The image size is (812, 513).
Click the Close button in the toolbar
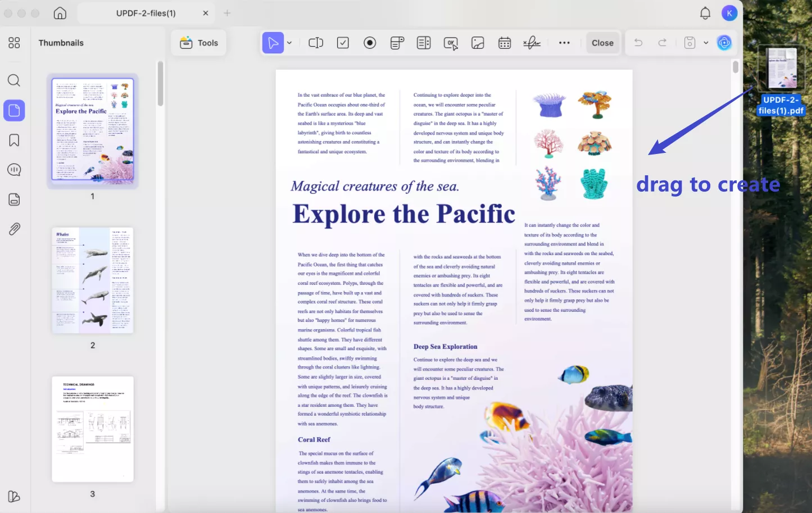pyautogui.click(x=602, y=42)
